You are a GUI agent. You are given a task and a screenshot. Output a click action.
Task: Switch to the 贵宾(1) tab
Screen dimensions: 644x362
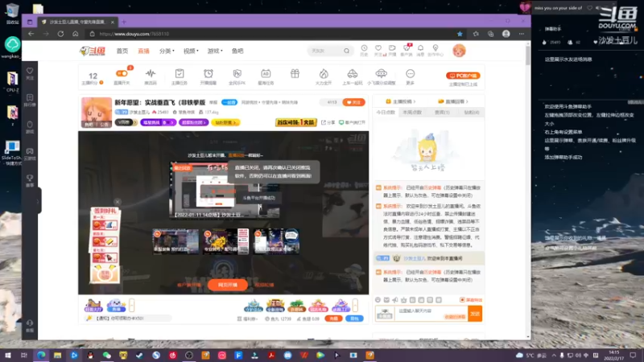click(442, 112)
